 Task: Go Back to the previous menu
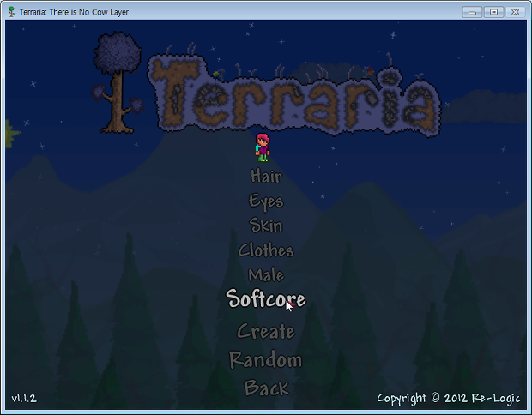coord(266,388)
